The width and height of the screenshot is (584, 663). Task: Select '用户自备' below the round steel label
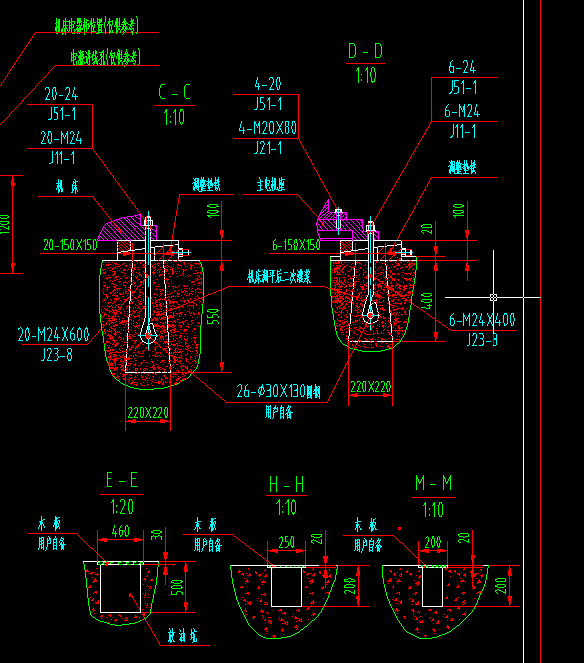click(279, 412)
